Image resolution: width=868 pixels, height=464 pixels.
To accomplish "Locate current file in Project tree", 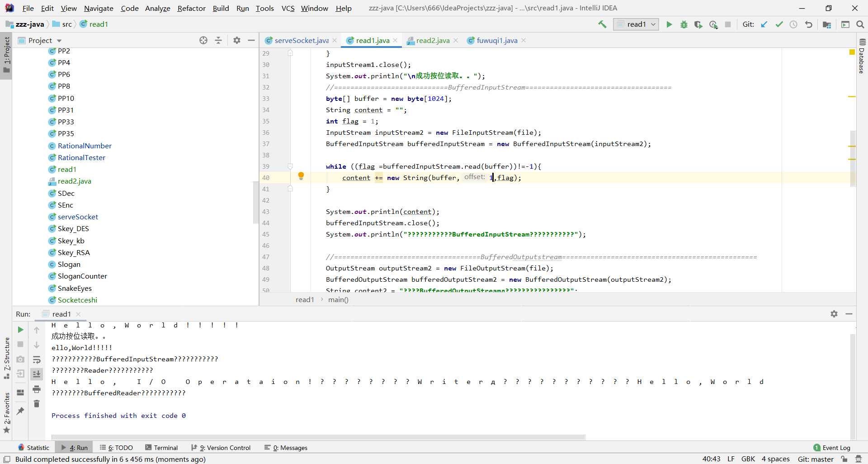I will pyautogui.click(x=203, y=40).
